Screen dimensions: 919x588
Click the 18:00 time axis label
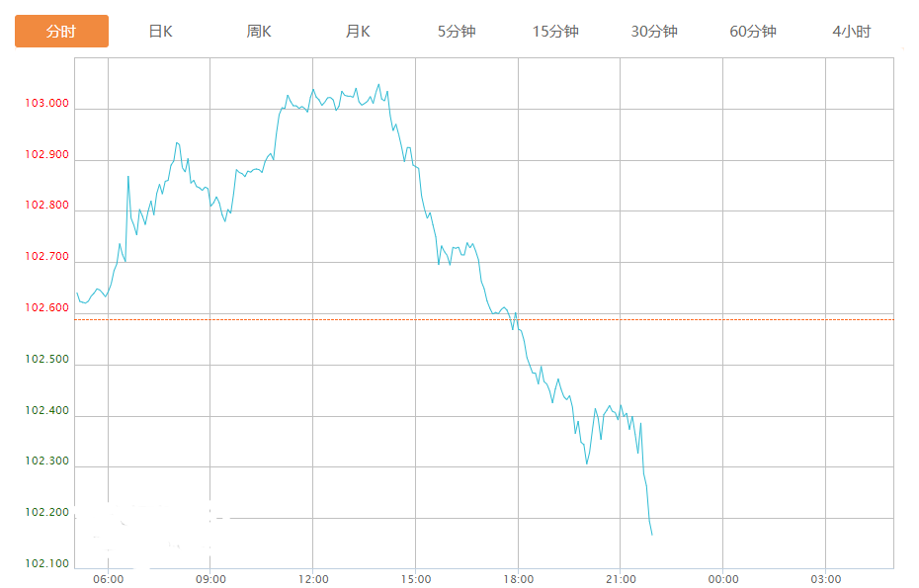click(x=519, y=579)
